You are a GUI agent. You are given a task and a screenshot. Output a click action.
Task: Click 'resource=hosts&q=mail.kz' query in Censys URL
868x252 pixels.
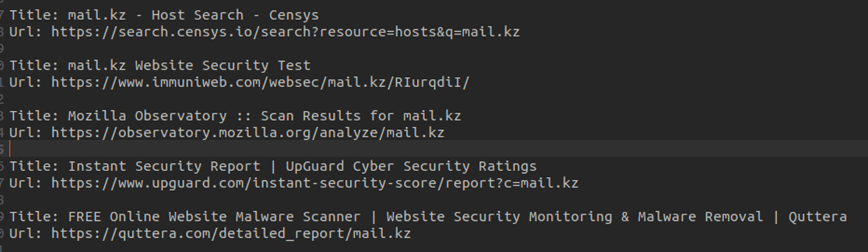(x=419, y=31)
